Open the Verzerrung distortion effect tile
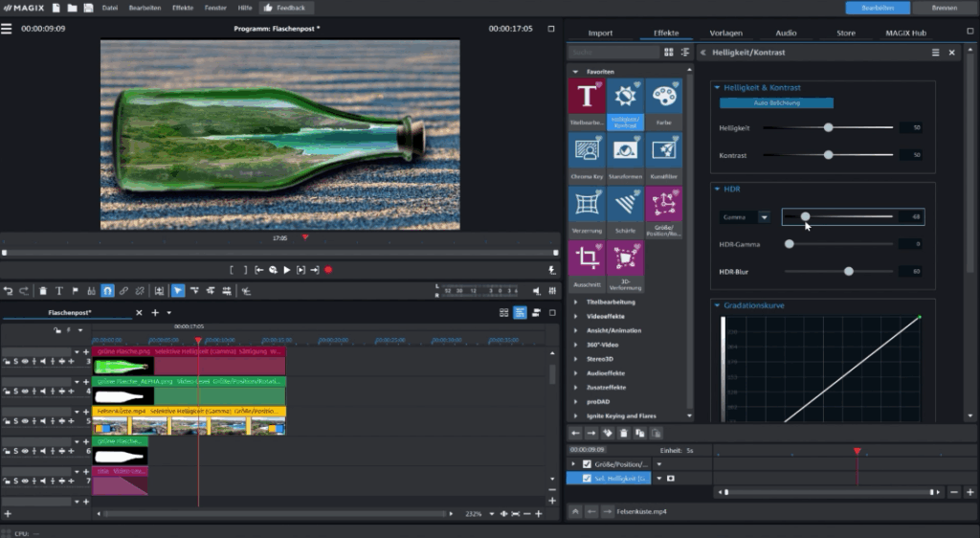Screen dimensions: 980x538 [586, 205]
